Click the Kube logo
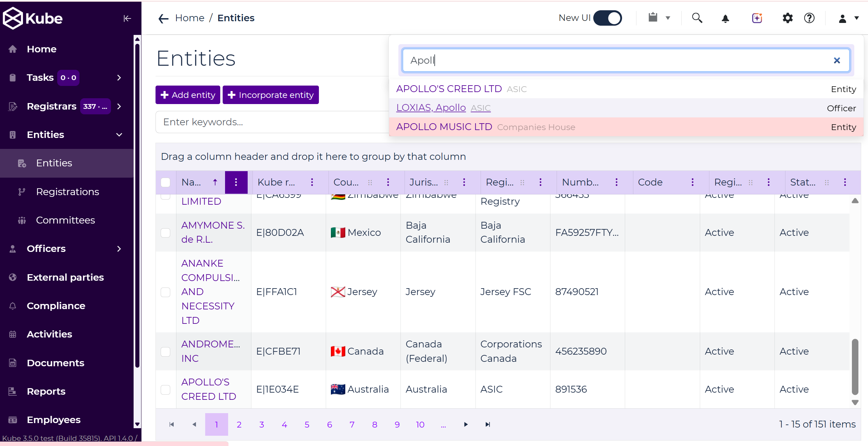This screenshot has height=446, width=868. 33,18
